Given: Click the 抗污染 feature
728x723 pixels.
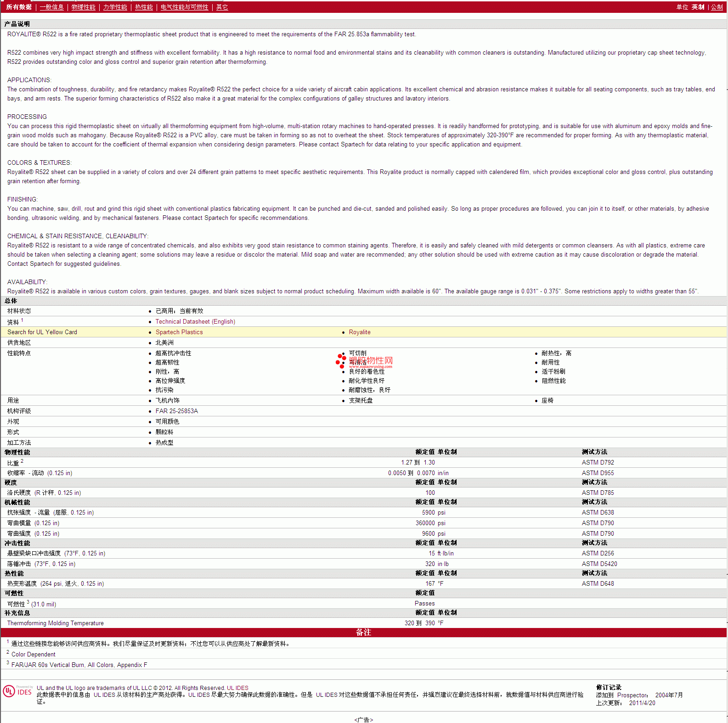Looking at the screenshot, I should 164,390.
